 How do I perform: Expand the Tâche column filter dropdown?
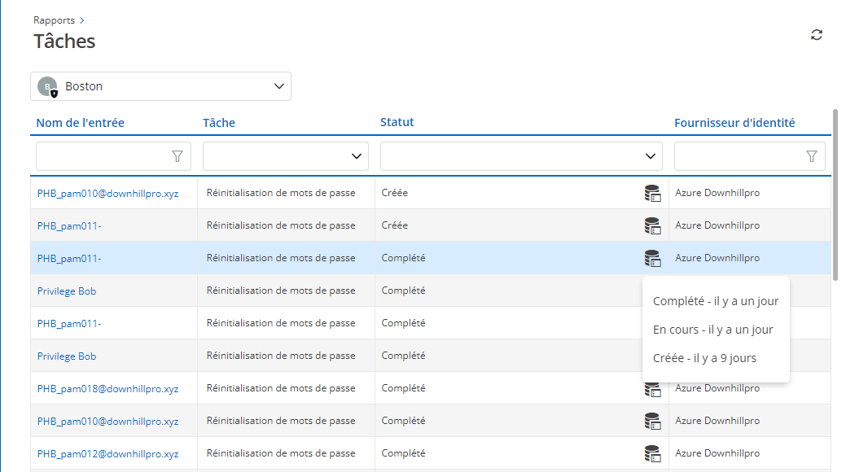tap(356, 155)
